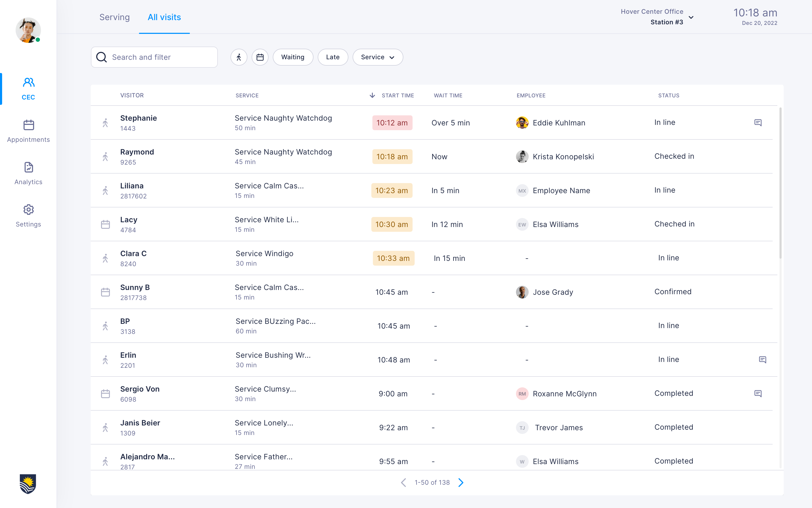
Task: Filter by appointment calendar icon
Action: click(x=260, y=57)
